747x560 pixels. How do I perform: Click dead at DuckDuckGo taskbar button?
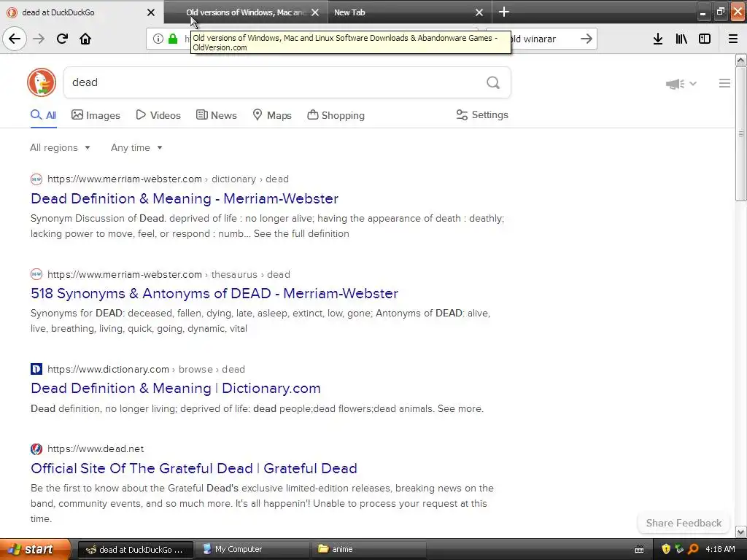[x=136, y=549]
